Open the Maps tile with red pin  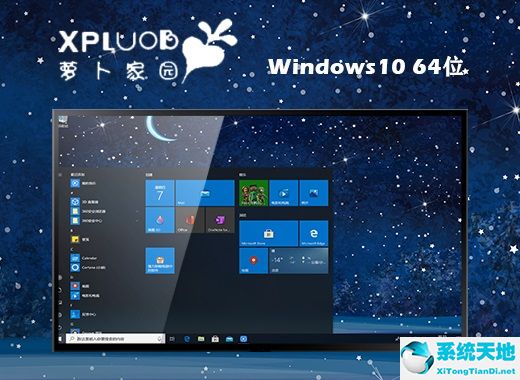click(x=253, y=261)
